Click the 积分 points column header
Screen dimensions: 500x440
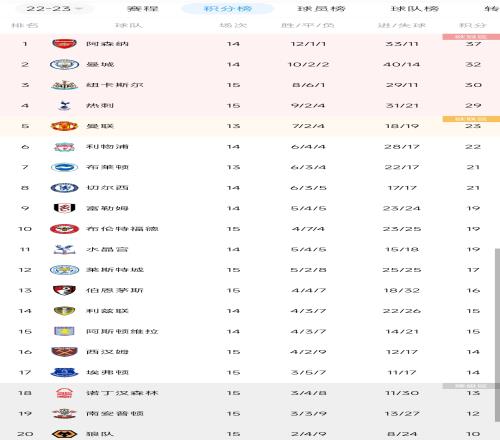pos(473,25)
